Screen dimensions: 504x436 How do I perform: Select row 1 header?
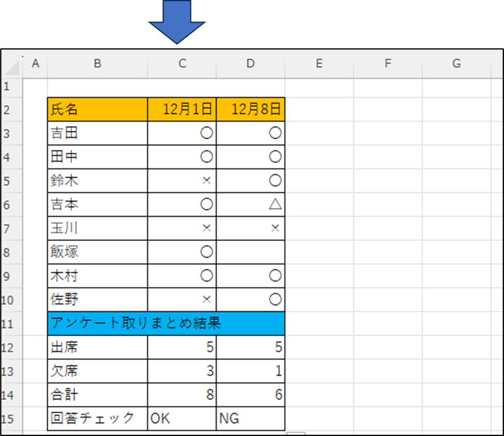pyautogui.click(x=12, y=87)
